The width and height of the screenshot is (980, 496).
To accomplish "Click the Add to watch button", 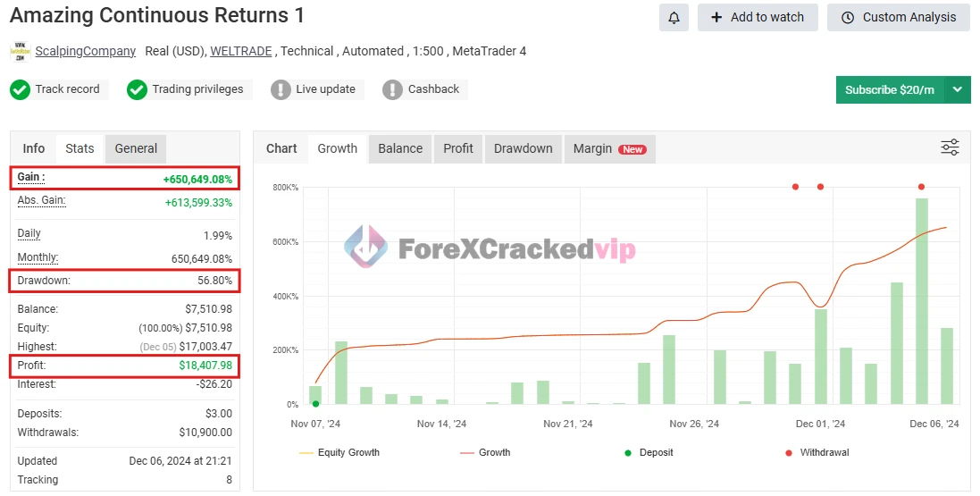I will pyautogui.click(x=758, y=17).
